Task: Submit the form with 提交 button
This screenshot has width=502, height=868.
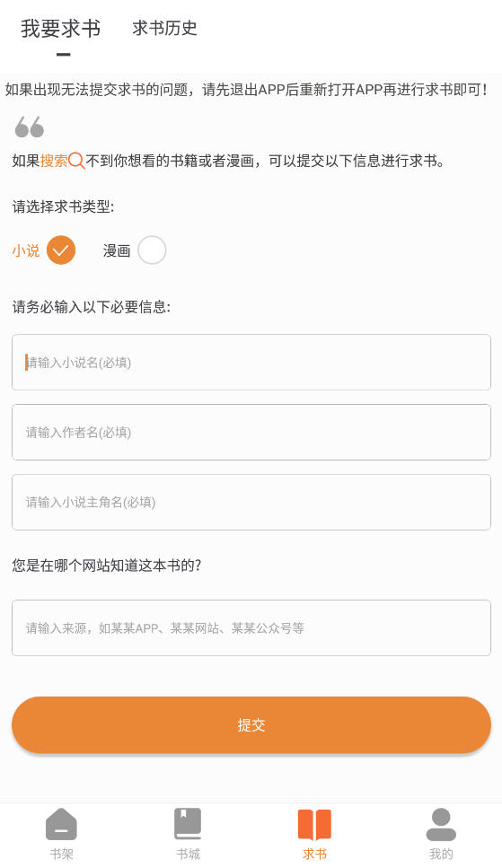Action: coord(251,724)
